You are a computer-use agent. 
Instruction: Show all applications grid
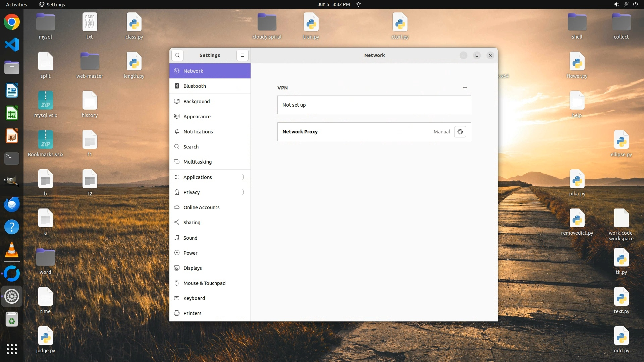(12, 349)
